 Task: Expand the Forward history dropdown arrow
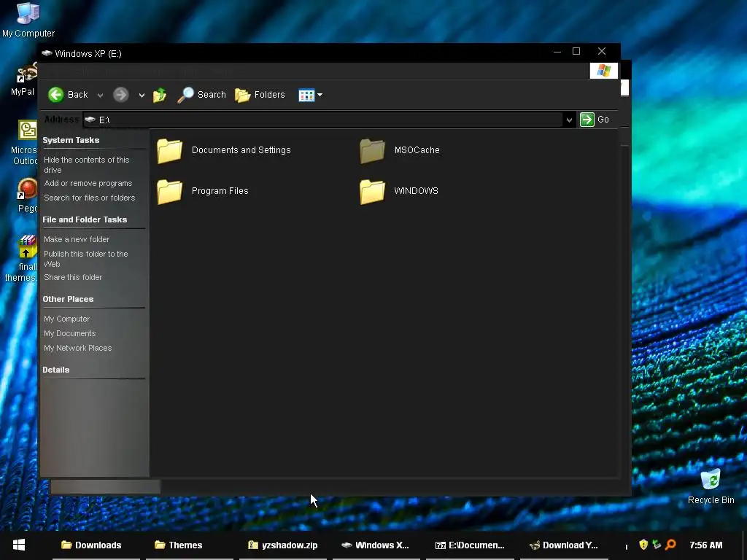point(142,96)
